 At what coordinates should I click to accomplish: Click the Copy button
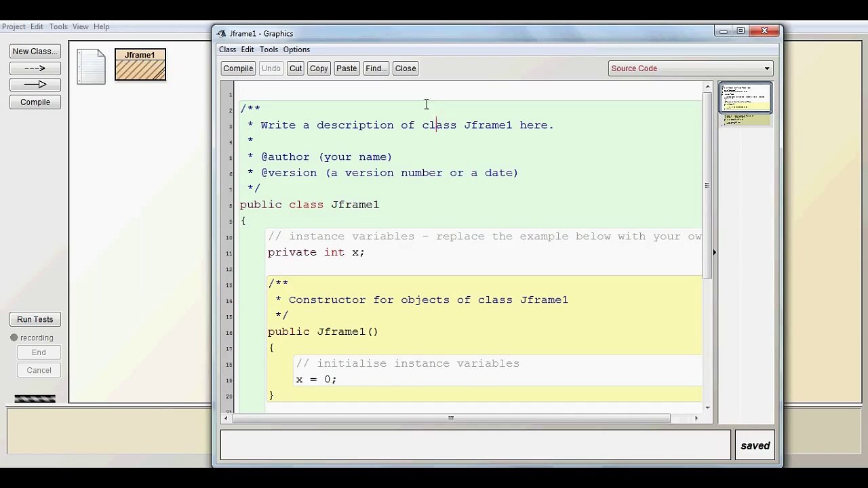[x=319, y=68]
